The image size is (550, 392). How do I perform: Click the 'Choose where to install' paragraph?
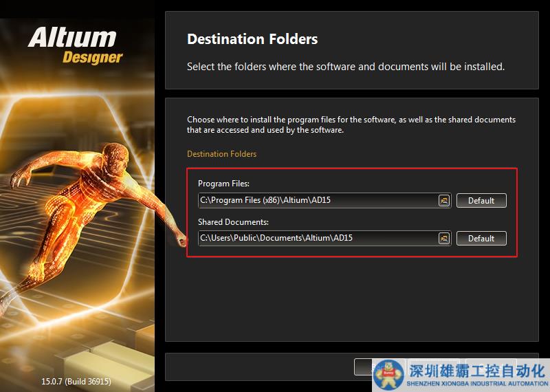click(x=351, y=124)
